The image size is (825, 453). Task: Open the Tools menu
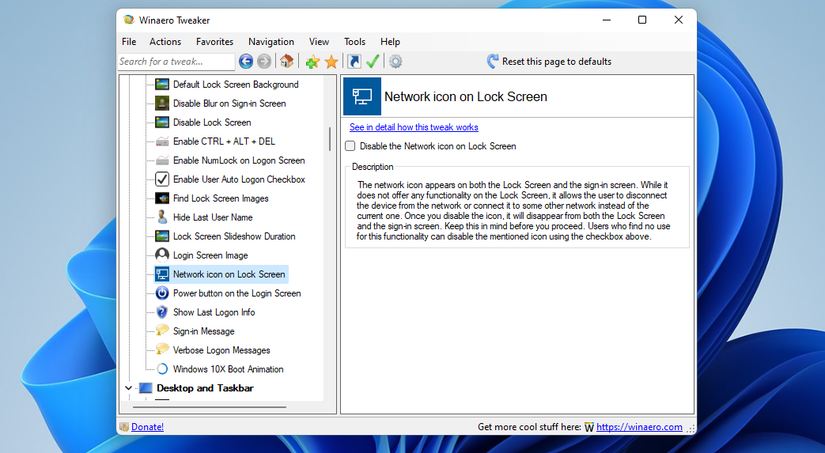(355, 42)
